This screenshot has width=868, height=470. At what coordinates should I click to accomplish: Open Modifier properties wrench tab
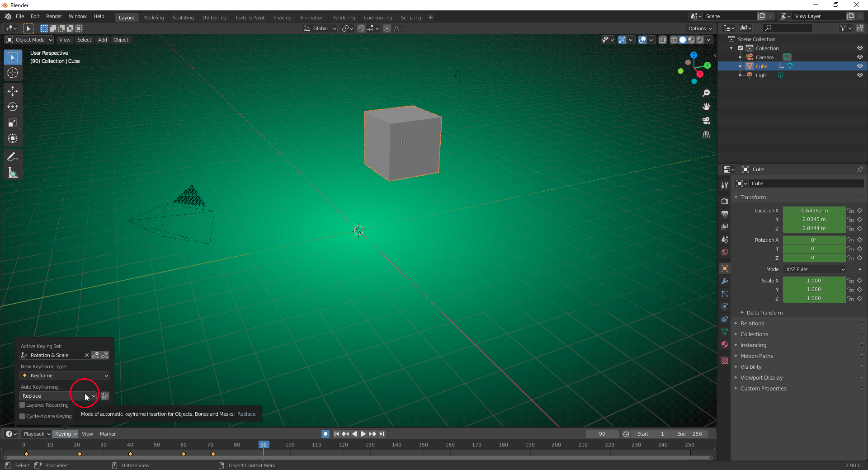[x=725, y=281]
